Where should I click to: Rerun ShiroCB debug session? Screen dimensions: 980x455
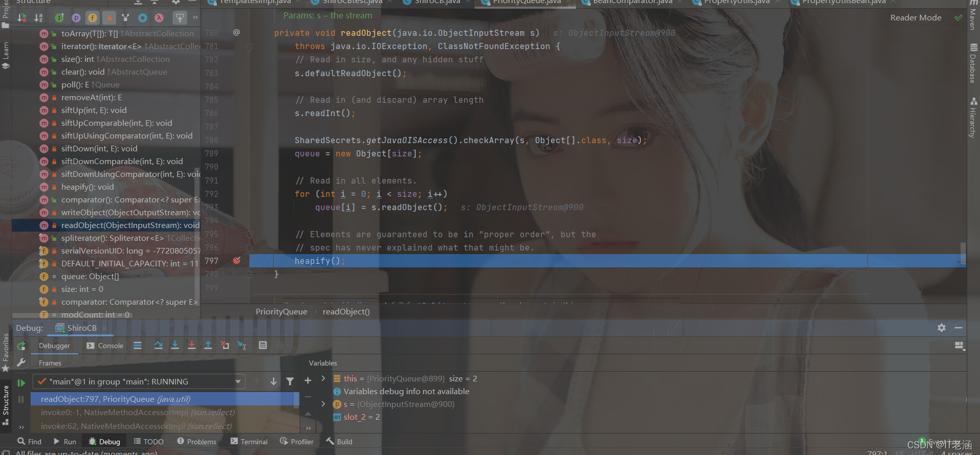point(21,346)
